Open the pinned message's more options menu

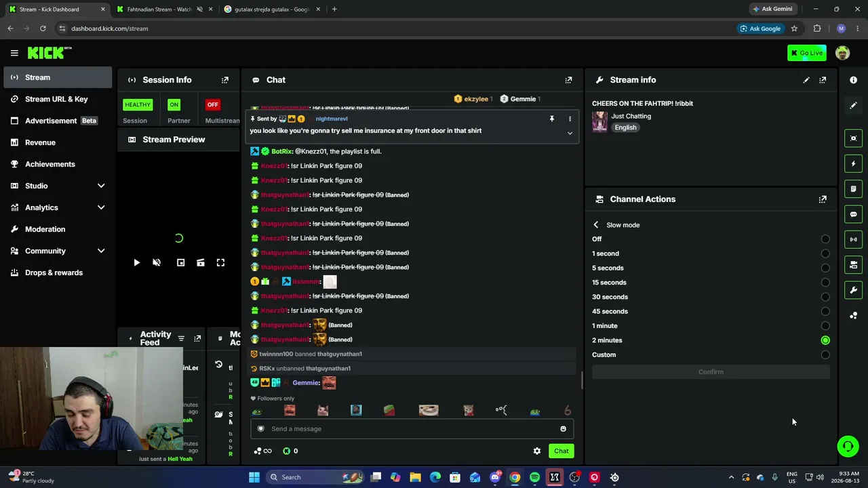coord(570,119)
